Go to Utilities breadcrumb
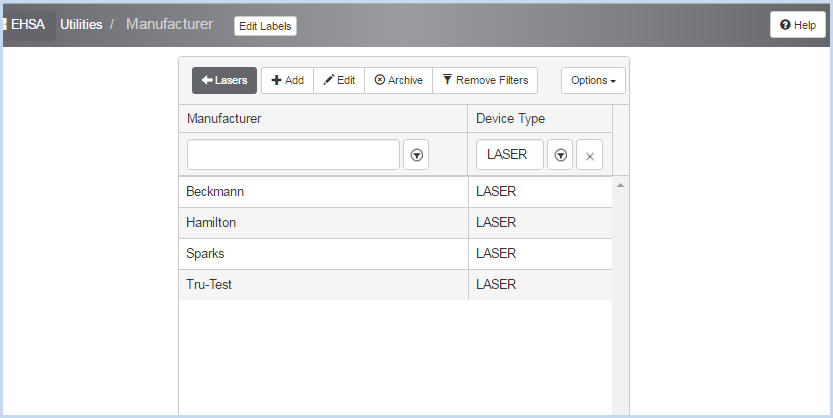Screen dimensions: 833x418 [x=81, y=25]
